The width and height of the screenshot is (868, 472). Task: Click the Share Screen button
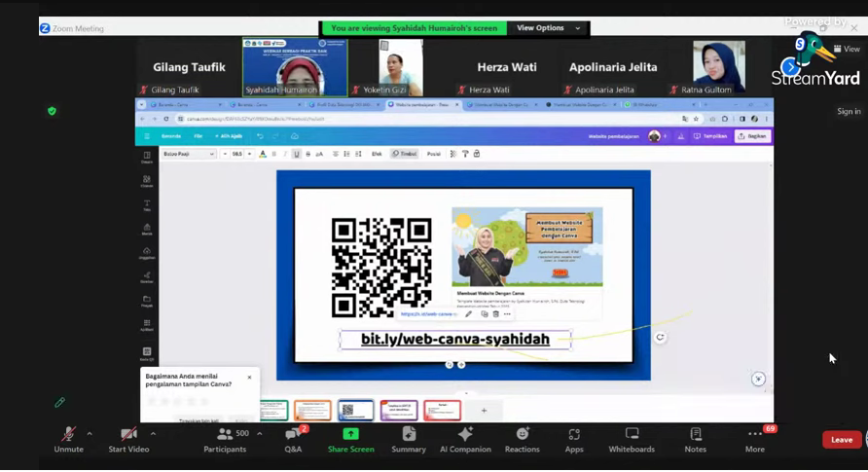pos(350,440)
